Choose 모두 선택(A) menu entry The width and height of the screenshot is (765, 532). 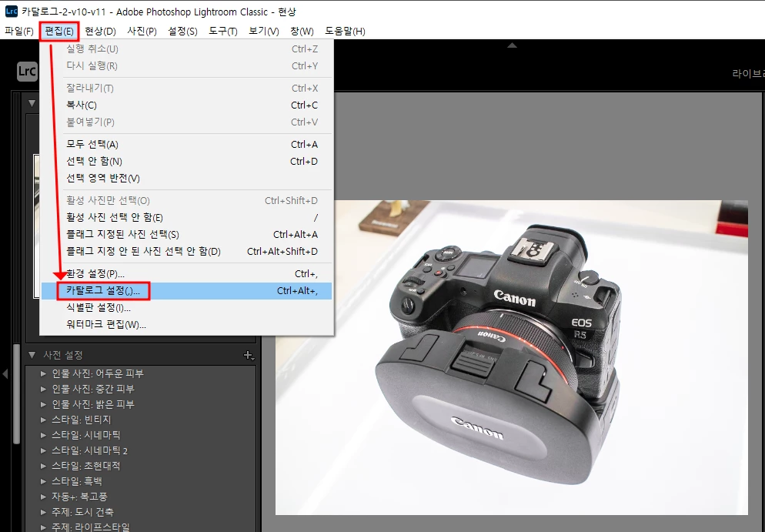coord(187,145)
